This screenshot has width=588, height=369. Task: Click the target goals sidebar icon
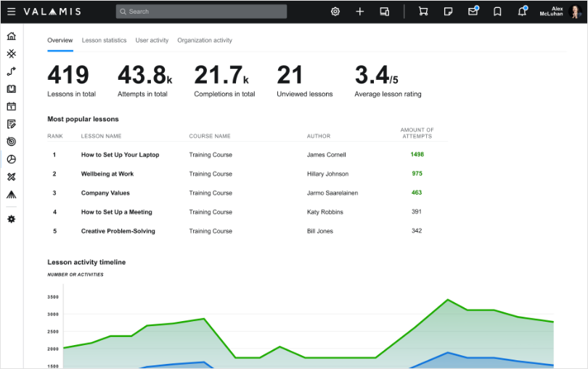11,142
